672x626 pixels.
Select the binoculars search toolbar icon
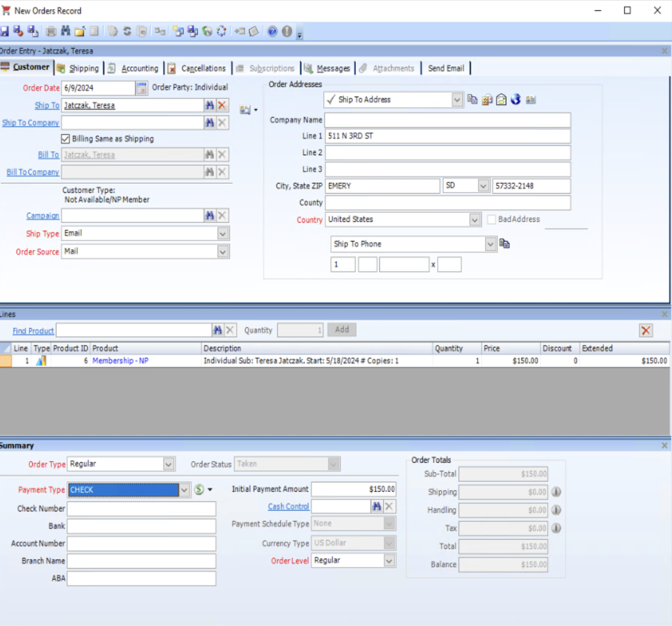[66, 31]
